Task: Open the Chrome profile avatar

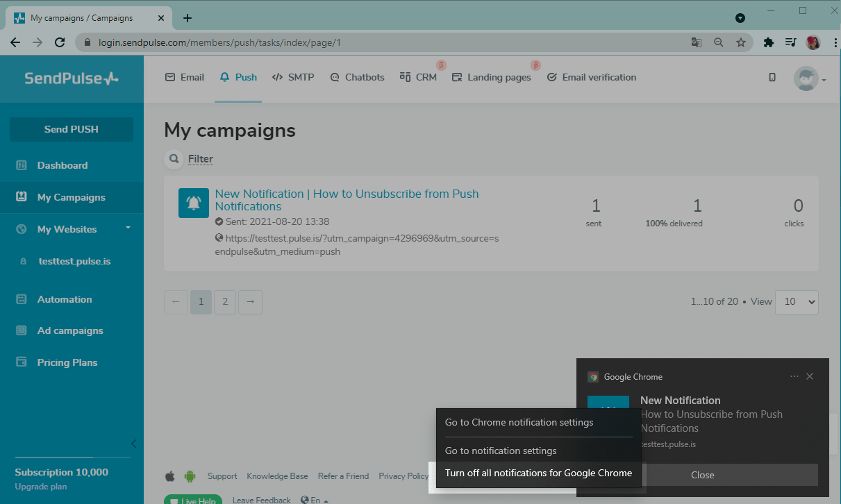Action: coord(813,42)
